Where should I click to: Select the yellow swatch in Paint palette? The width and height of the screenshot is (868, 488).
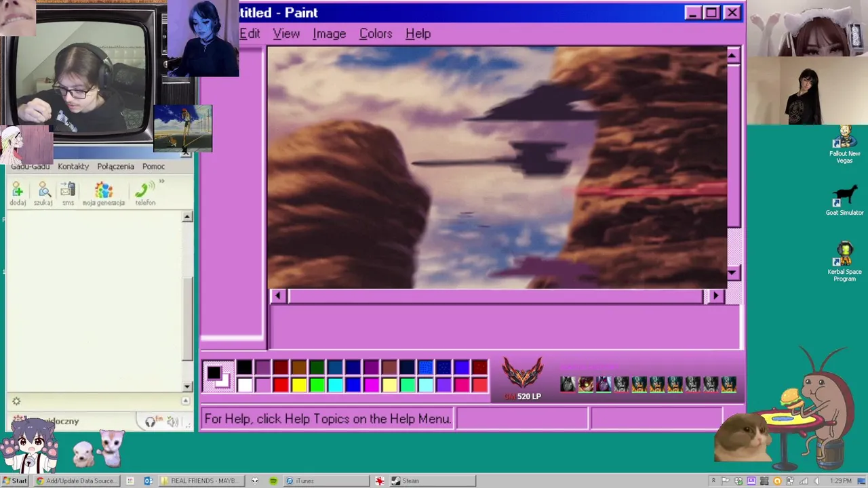coord(299,385)
